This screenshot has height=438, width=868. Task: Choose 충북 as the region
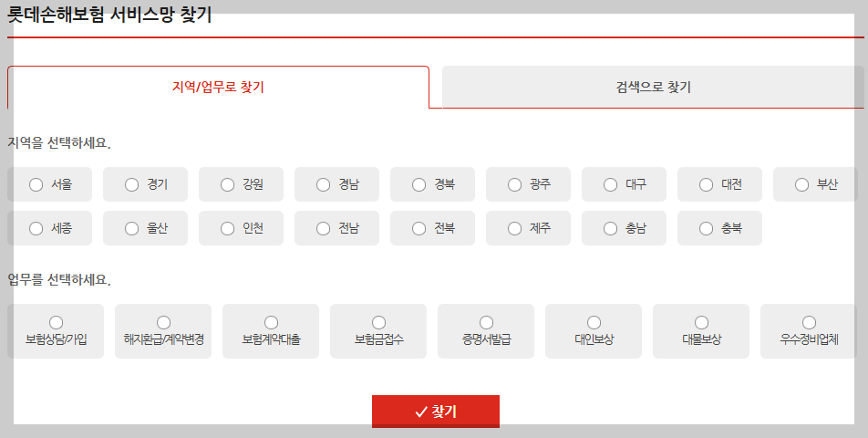[x=707, y=228]
